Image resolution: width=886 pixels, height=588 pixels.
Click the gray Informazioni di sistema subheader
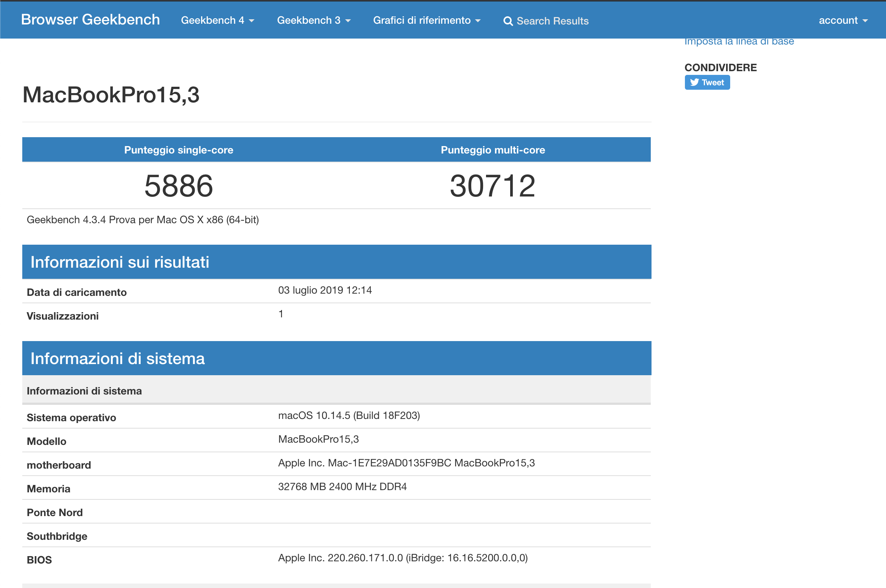coord(337,391)
